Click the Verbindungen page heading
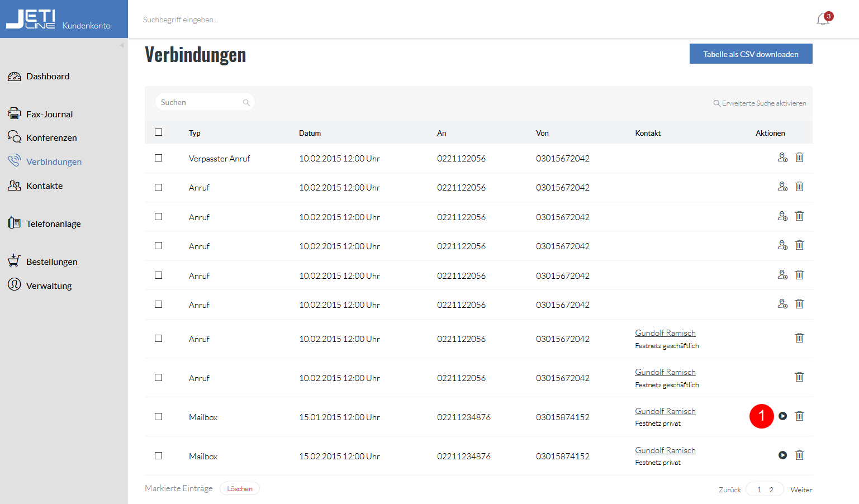The height and width of the screenshot is (504, 859). [196, 55]
